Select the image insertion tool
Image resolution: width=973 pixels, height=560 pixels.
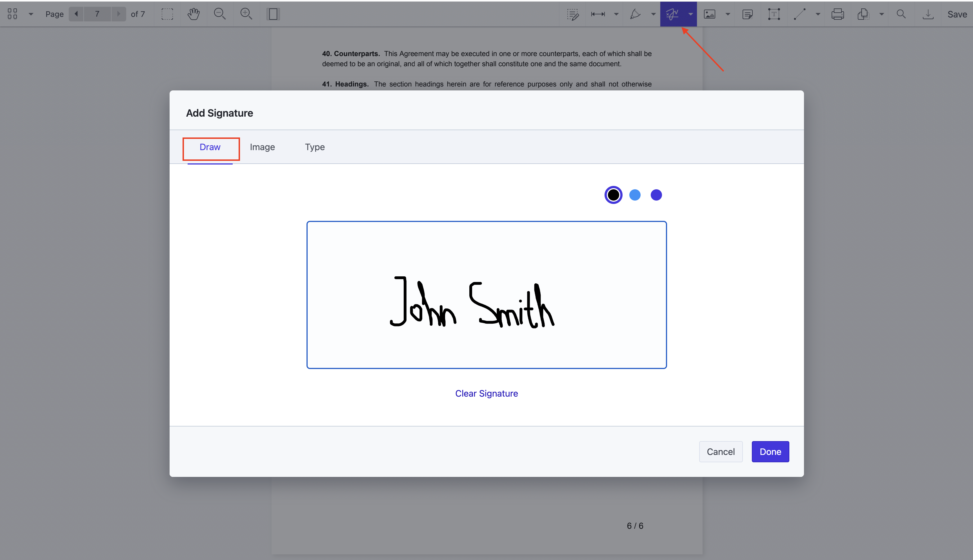click(710, 14)
